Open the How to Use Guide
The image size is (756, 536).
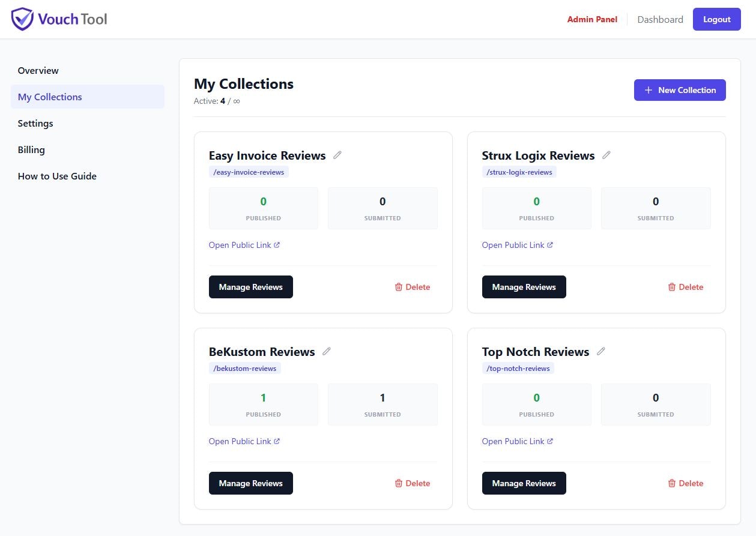57,176
